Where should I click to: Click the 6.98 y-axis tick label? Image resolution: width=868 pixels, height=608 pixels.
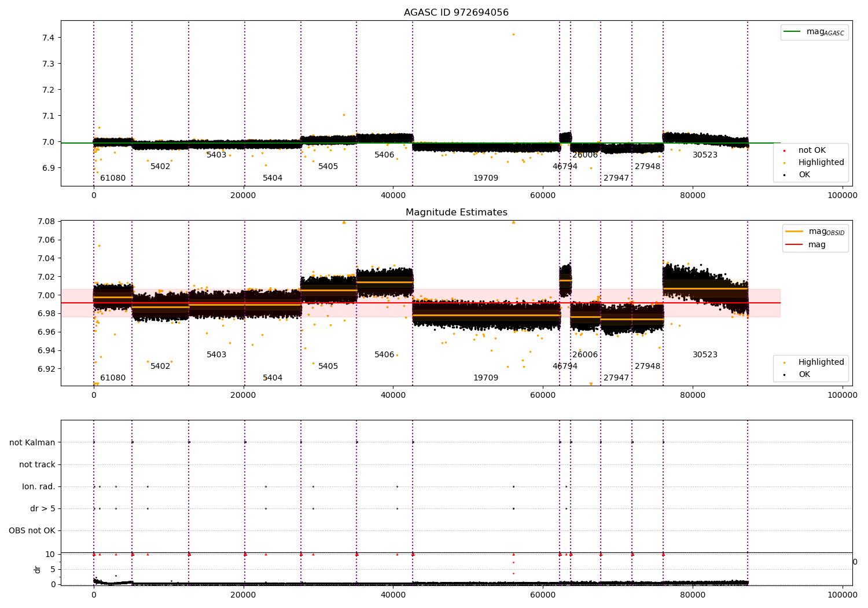(46, 313)
